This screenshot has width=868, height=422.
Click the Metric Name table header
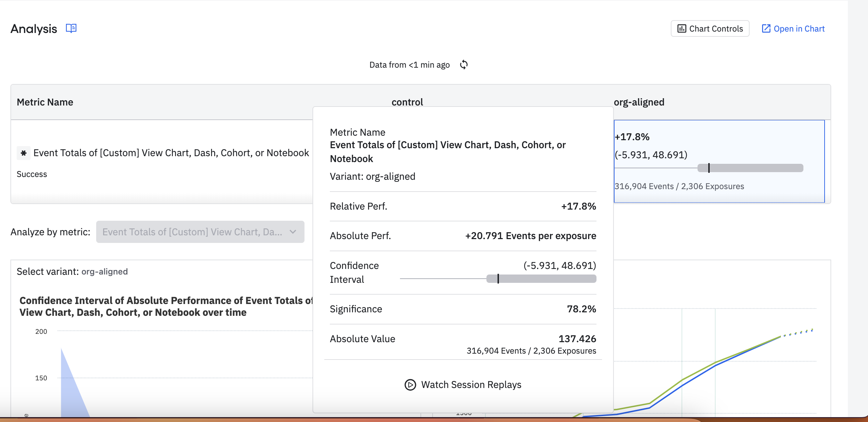point(45,102)
